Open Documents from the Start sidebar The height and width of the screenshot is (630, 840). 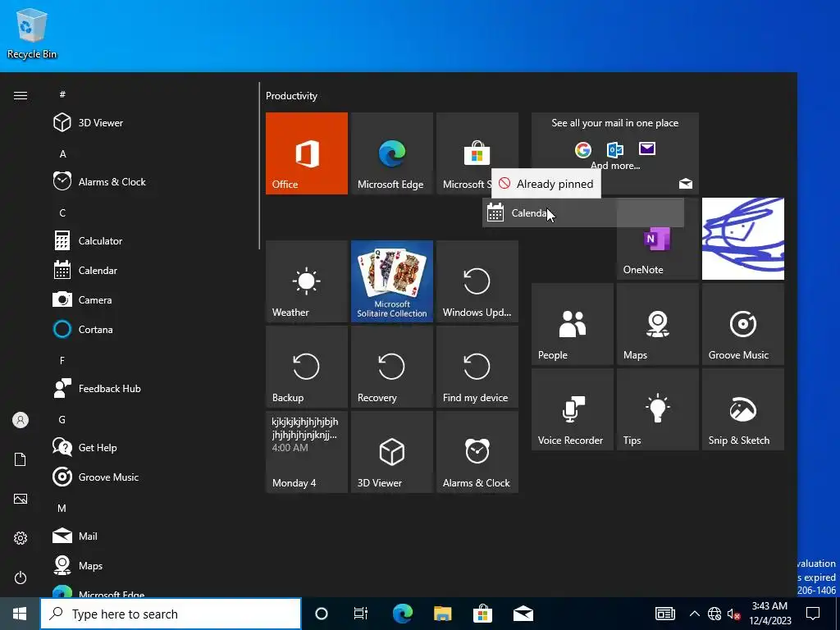click(21, 459)
